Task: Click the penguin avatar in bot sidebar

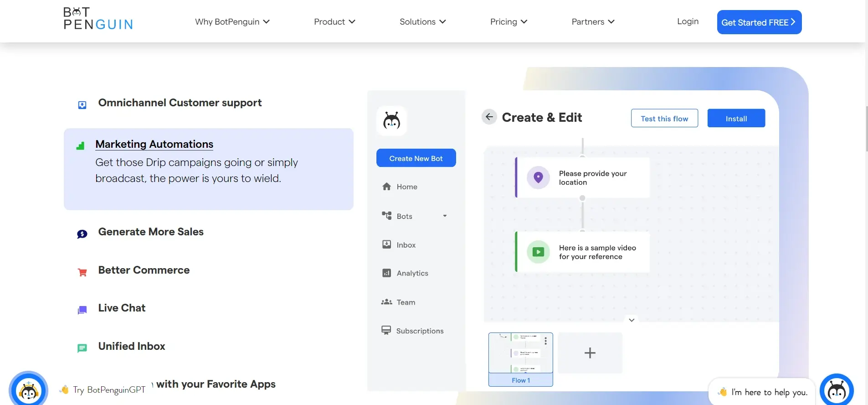Action: 391,121
